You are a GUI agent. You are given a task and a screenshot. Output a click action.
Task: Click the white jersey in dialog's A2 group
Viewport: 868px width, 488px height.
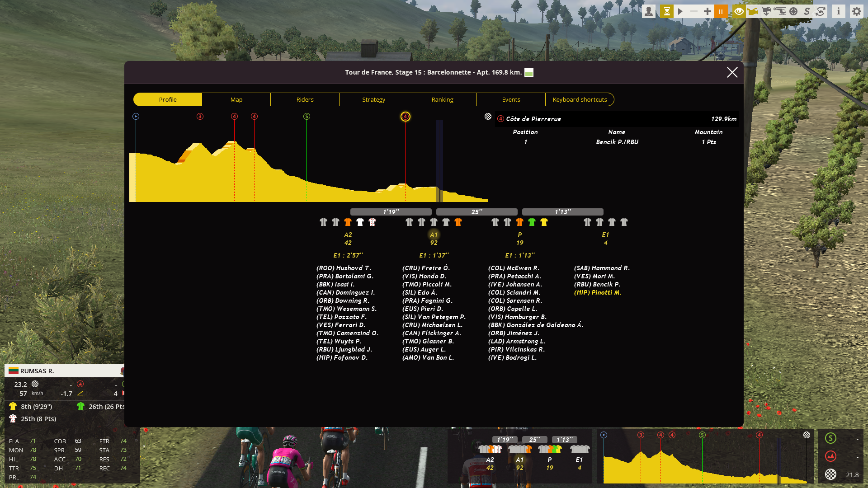coord(360,222)
